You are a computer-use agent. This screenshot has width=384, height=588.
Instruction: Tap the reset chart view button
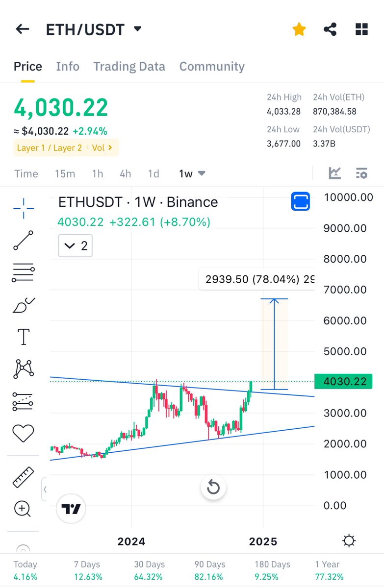pos(213,487)
